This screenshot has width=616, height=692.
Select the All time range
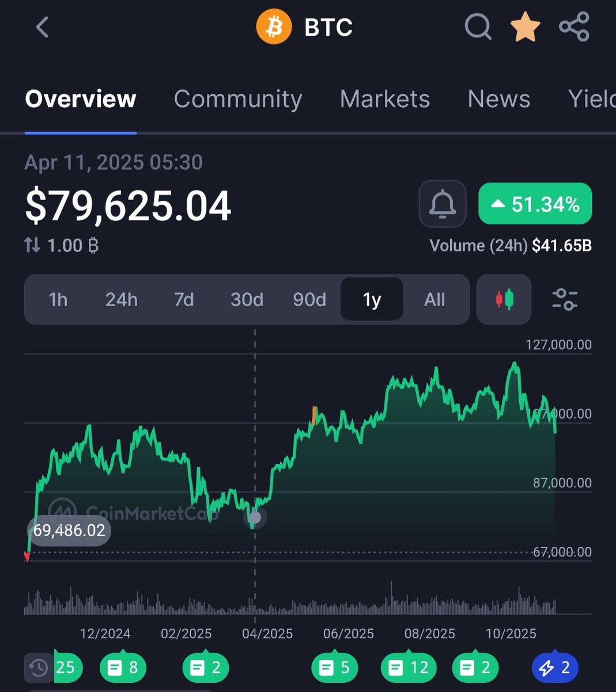pos(434,300)
